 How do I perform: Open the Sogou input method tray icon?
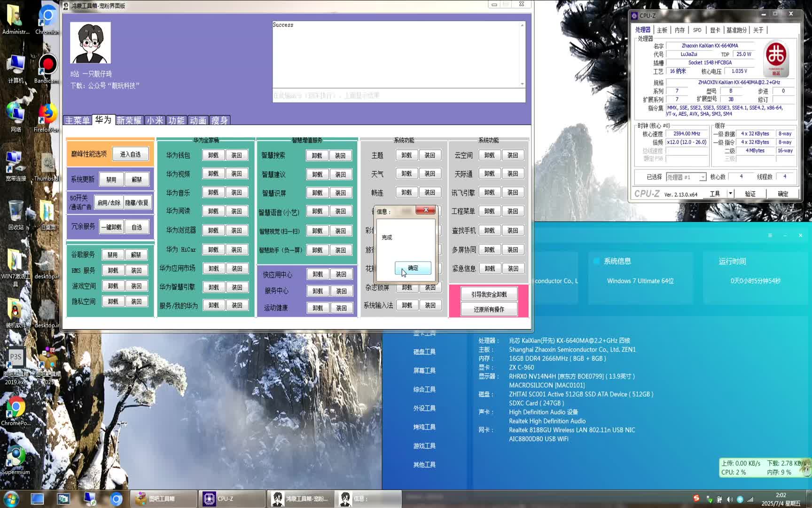point(696,499)
